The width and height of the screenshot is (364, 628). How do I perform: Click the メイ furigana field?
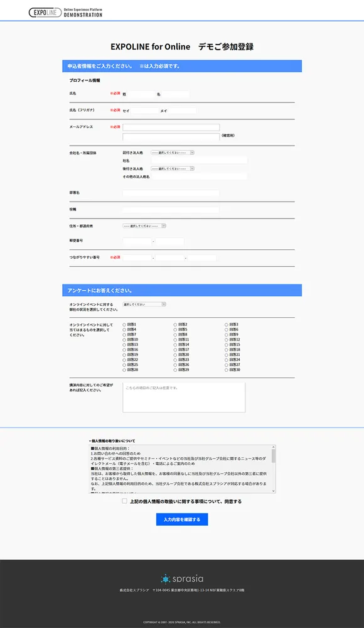[x=182, y=111]
